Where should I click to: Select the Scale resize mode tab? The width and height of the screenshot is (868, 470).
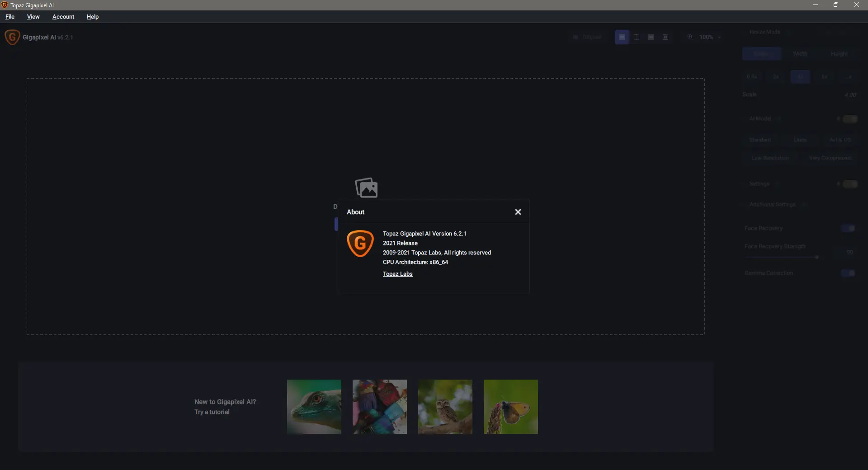(x=762, y=54)
